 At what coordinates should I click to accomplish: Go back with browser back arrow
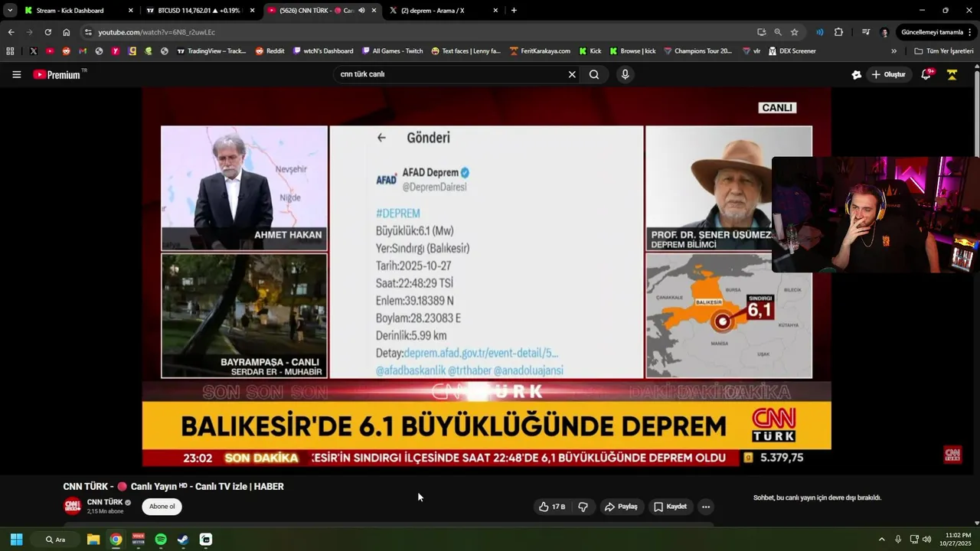(11, 32)
